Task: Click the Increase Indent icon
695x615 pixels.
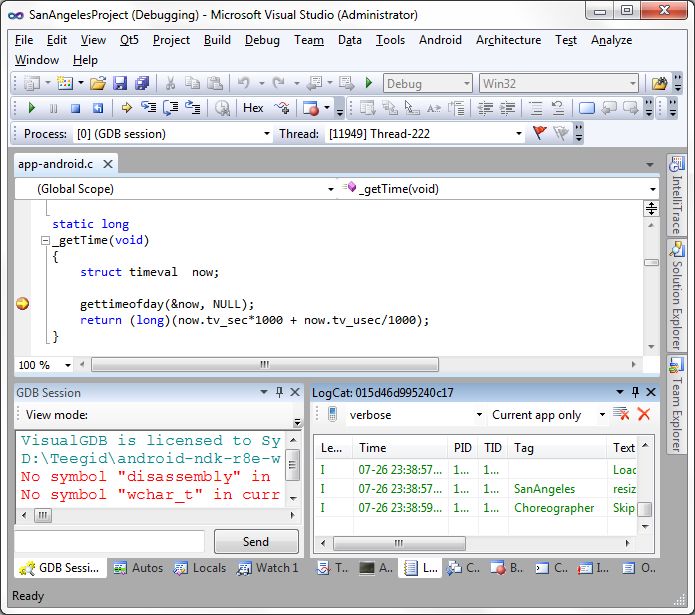Action: pyautogui.click(x=508, y=108)
